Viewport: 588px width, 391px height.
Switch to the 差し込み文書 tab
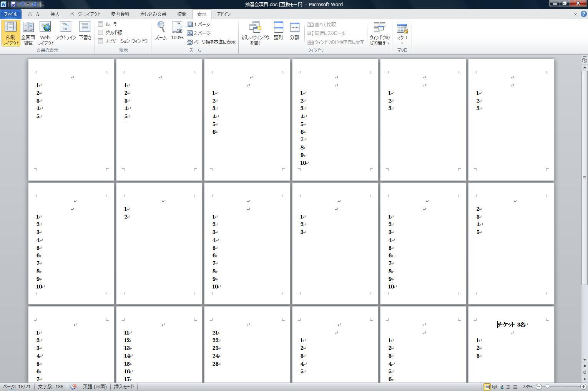153,14
